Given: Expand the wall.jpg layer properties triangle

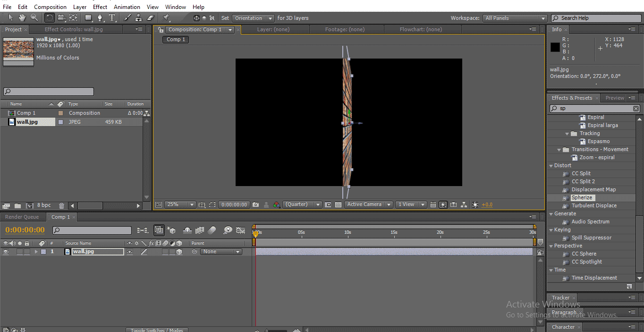Looking at the screenshot, I should coord(36,252).
